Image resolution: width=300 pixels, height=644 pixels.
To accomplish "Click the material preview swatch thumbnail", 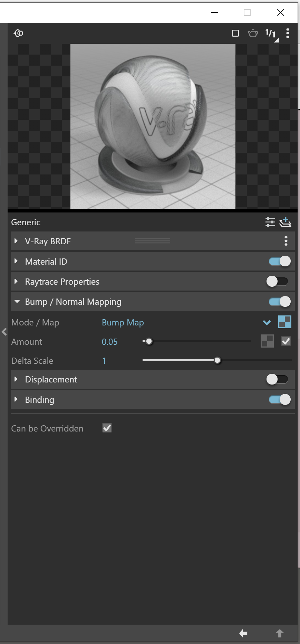I will tap(153, 126).
